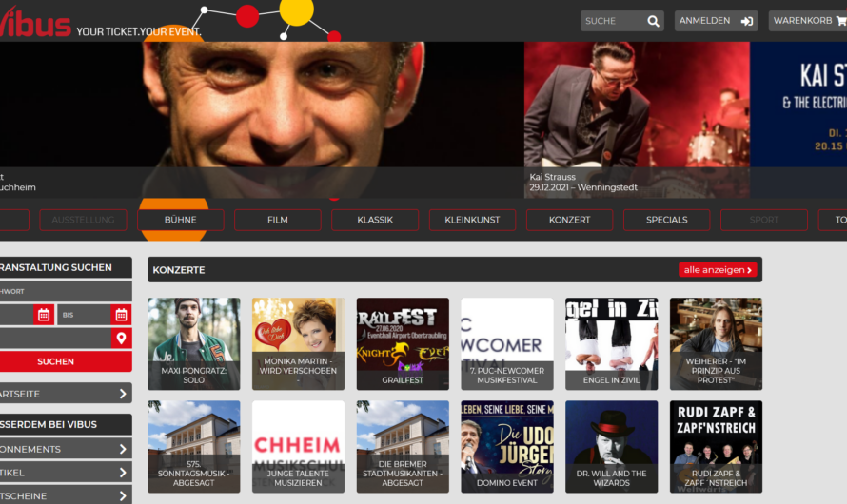Expand the Gutscheine sidebar chevron

123,495
